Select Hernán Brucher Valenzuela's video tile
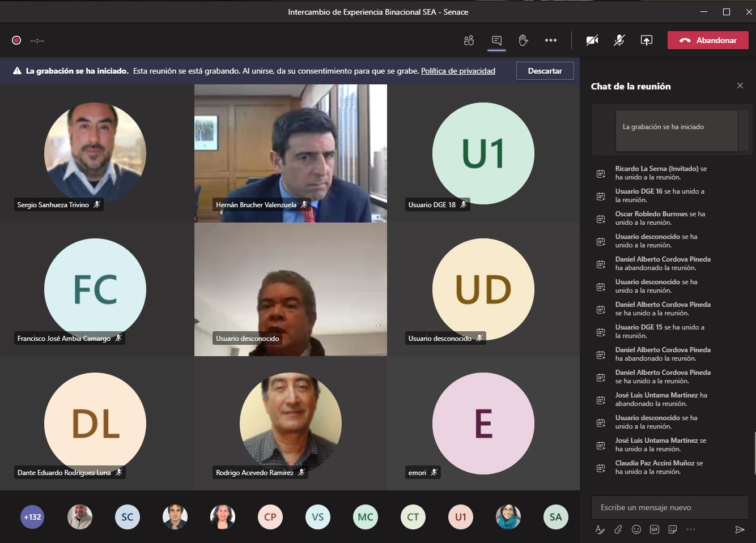Image resolution: width=756 pixels, height=543 pixels. coord(291,153)
